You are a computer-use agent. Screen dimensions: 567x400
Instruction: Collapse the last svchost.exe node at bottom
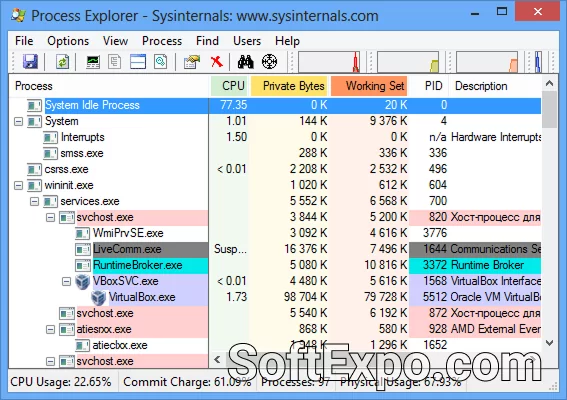[x=51, y=361]
